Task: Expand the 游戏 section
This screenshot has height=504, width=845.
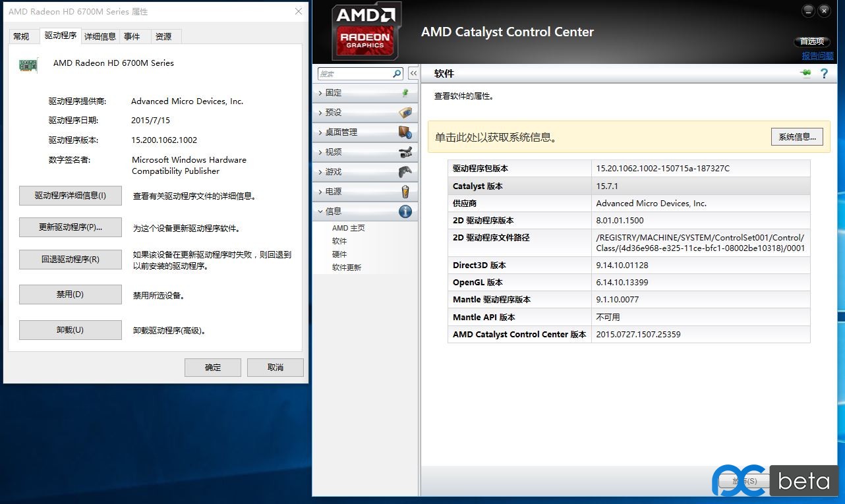Action: [366, 172]
